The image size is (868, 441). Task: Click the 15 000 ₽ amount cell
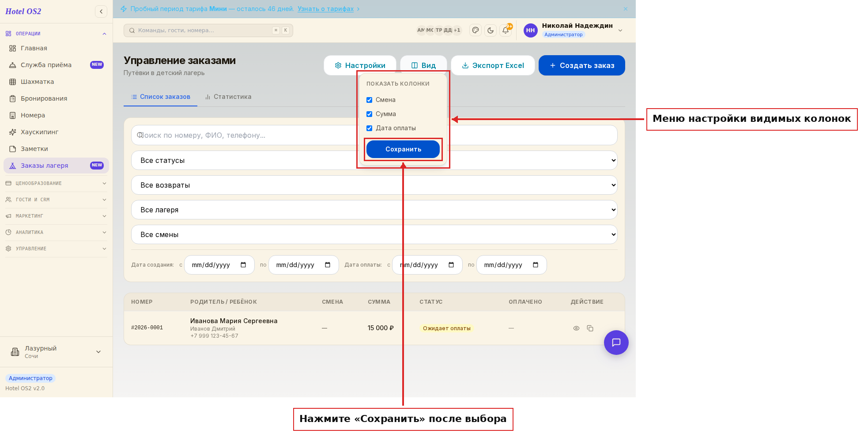point(381,328)
